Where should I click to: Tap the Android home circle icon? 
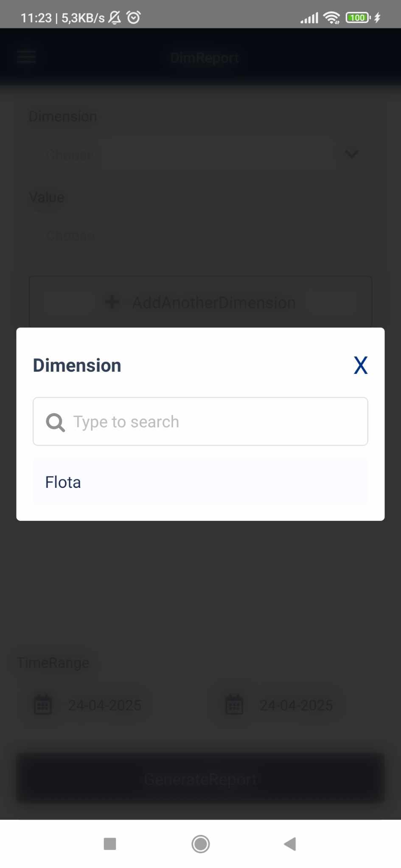coord(200,844)
